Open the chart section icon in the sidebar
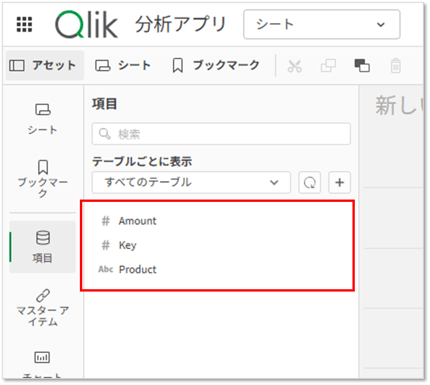The image size is (430, 385). coord(42,357)
